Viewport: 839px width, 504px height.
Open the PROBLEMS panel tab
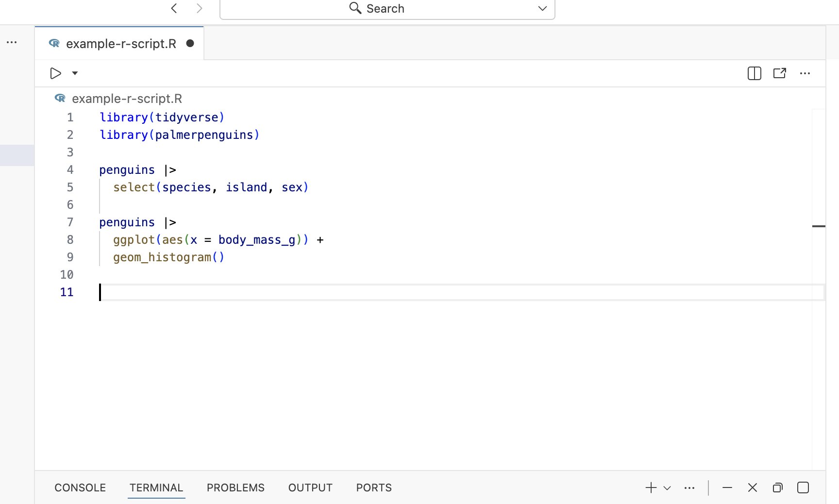tap(235, 487)
